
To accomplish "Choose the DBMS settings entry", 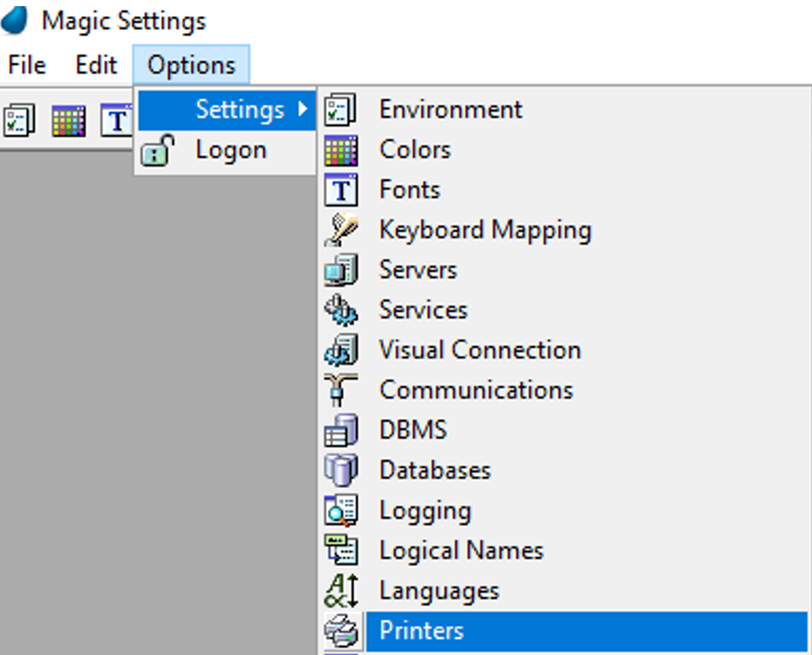I will coord(413,431).
